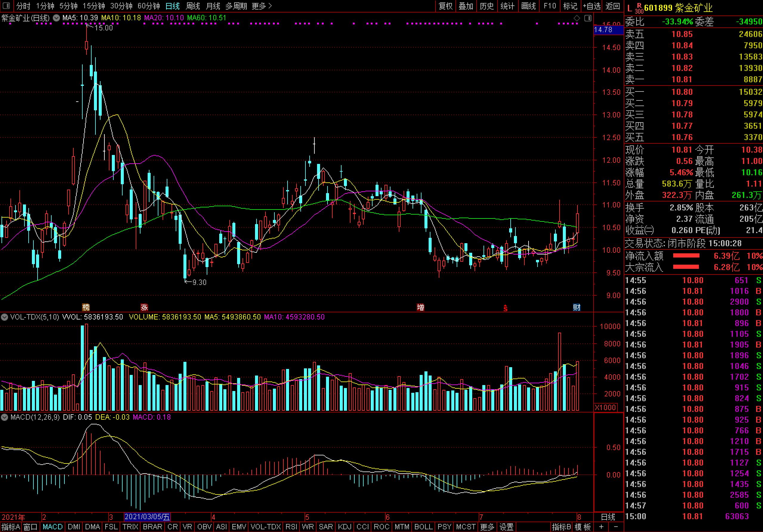Click the red S marker on chart

click(505, 308)
